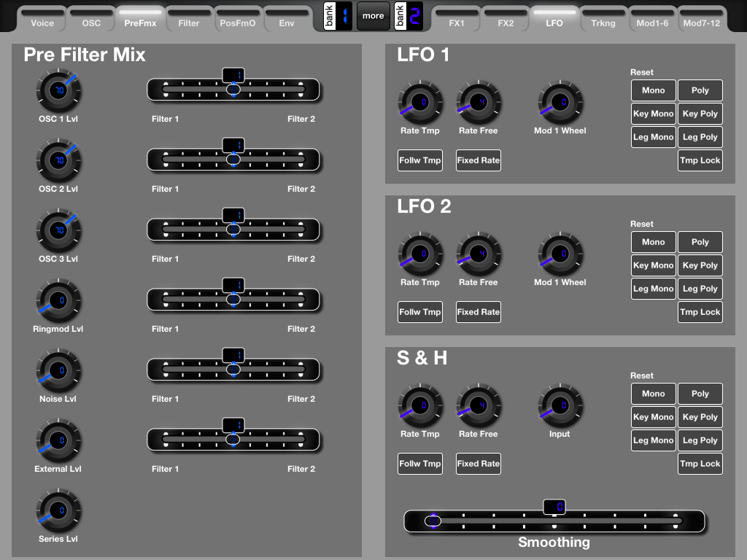Enable Tmp Lock in LFO 2

[x=700, y=312]
